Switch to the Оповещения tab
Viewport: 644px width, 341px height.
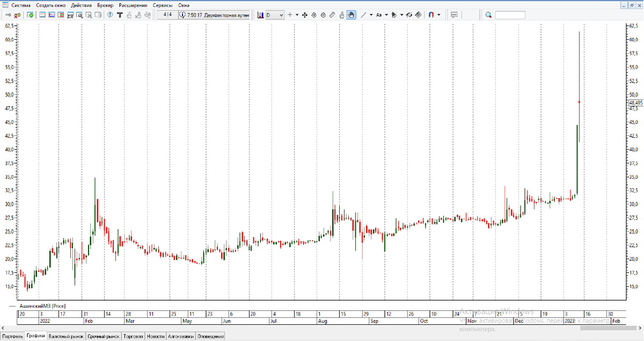210,336
